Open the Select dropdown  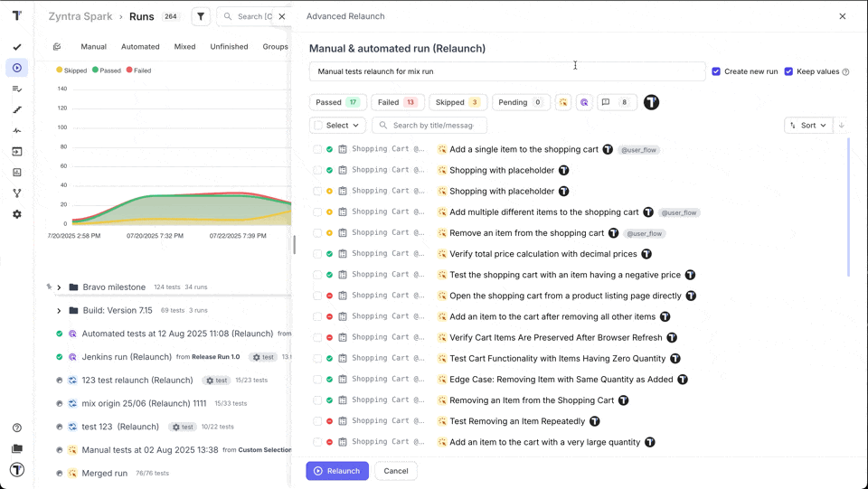[337, 126]
